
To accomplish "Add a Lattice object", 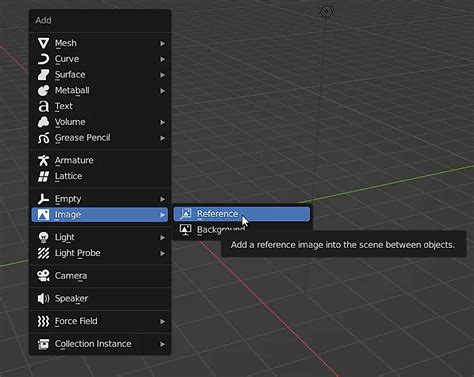I will [100, 176].
